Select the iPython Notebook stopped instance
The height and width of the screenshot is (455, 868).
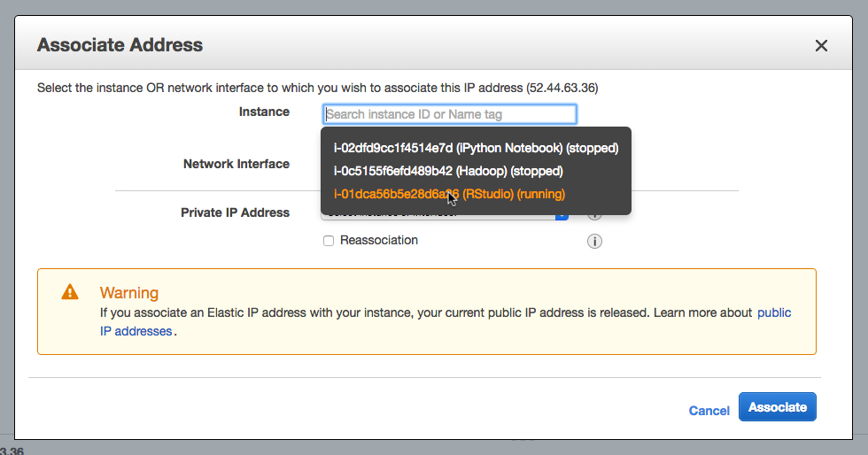(x=476, y=147)
